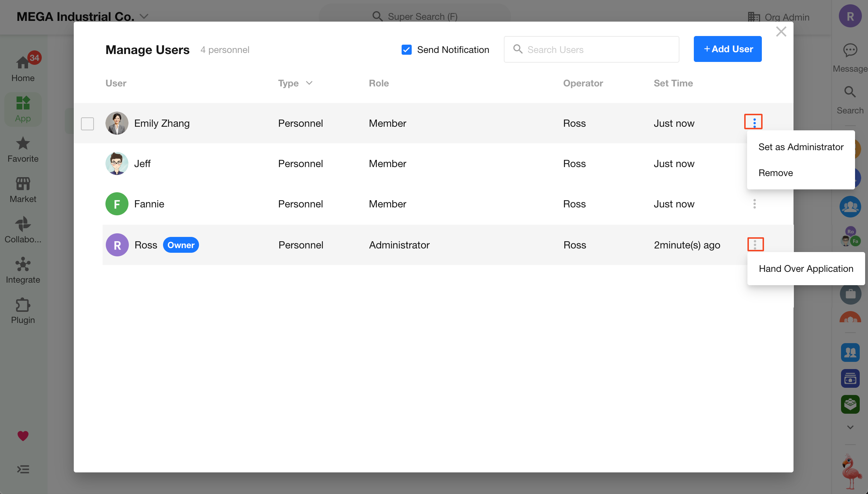This screenshot has height=494, width=868.
Task: Click Hand Over Application option
Action: coord(806,269)
